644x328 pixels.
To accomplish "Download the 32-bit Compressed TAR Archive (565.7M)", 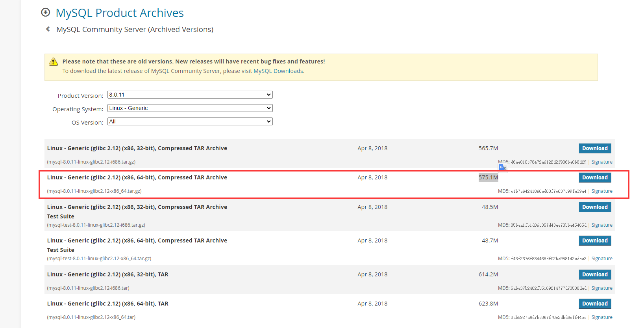I will click(x=595, y=148).
